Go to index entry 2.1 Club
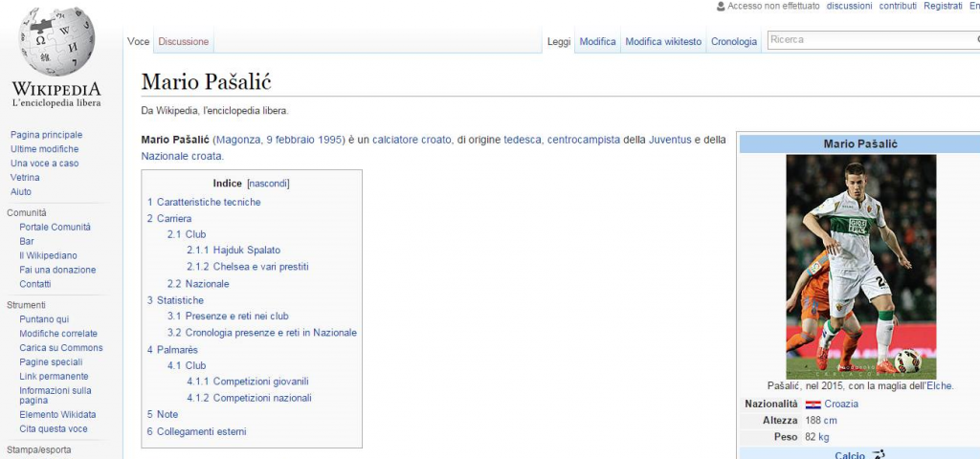Image resolution: width=980 pixels, height=459 pixels. click(x=187, y=235)
